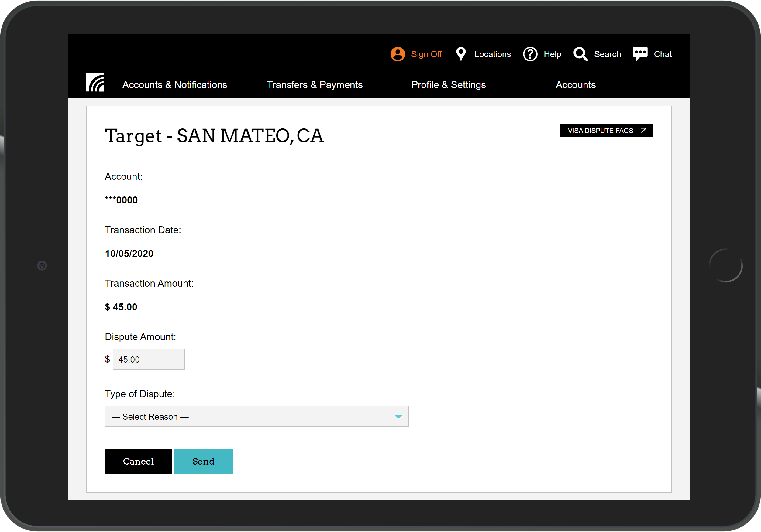Start a Chat via the text link
This screenshot has width=761, height=532.
coord(663,54)
